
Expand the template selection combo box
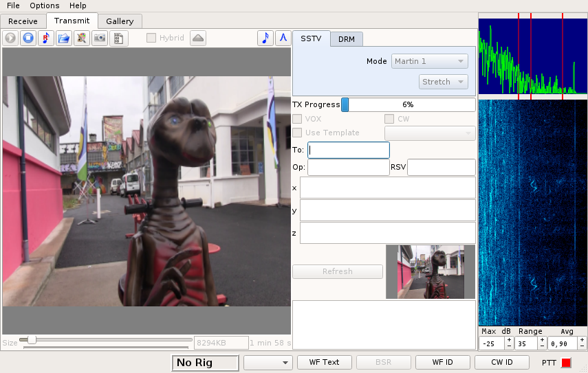(x=430, y=133)
